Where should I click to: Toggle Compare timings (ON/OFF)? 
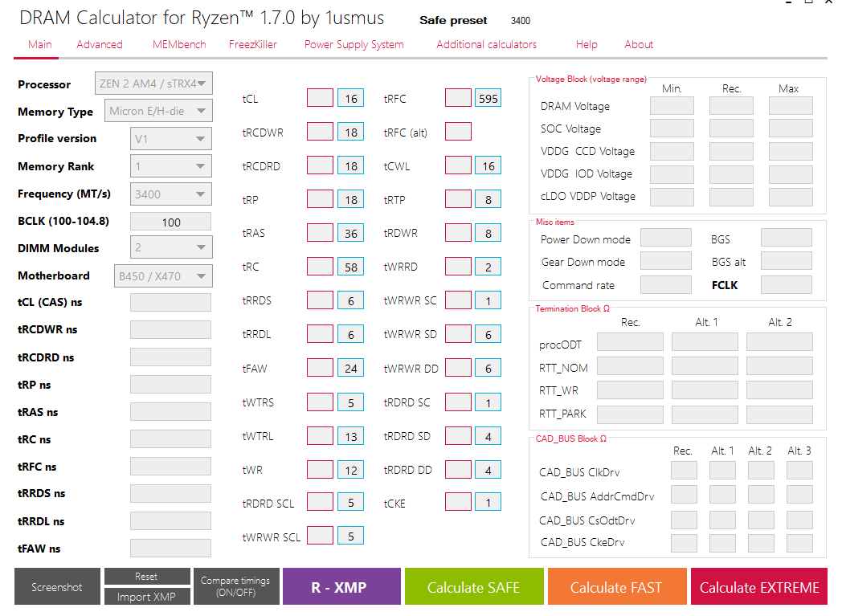pyautogui.click(x=235, y=586)
